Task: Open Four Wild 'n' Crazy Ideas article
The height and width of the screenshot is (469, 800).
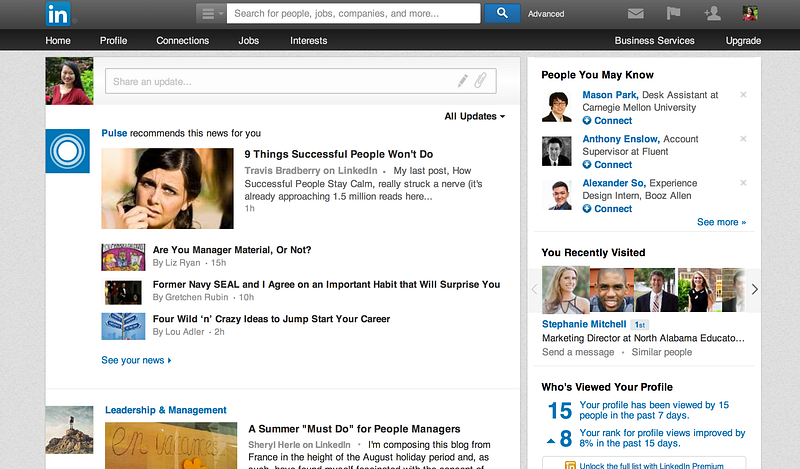Action: pyautogui.click(x=271, y=319)
